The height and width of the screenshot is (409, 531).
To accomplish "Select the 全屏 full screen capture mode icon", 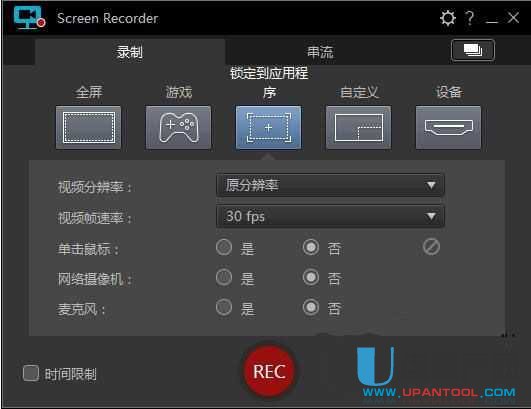I will coord(88,127).
